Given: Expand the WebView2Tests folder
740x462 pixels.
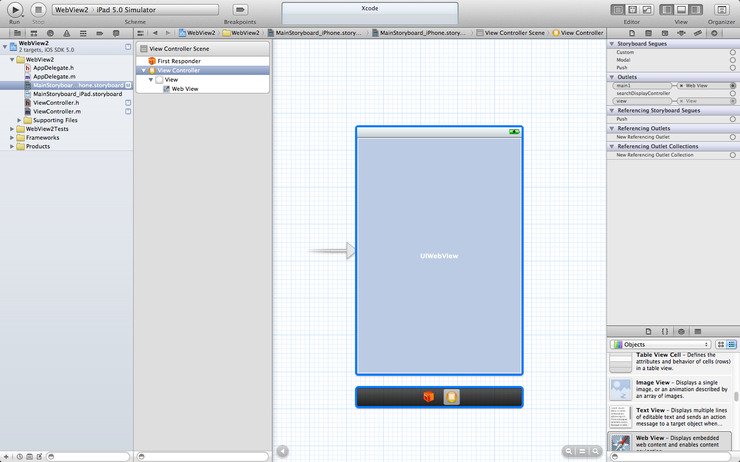Looking at the screenshot, I should (x=12, y=129).
